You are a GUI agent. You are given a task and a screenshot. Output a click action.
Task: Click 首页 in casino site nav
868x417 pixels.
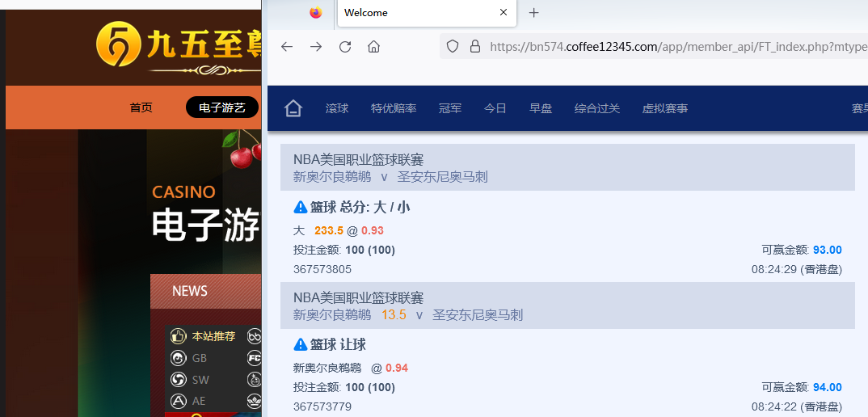click(141, 108)
